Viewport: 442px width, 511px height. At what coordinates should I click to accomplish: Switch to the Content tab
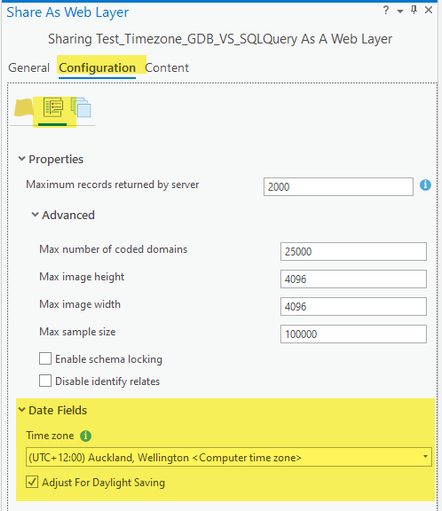tap(167, 68)
